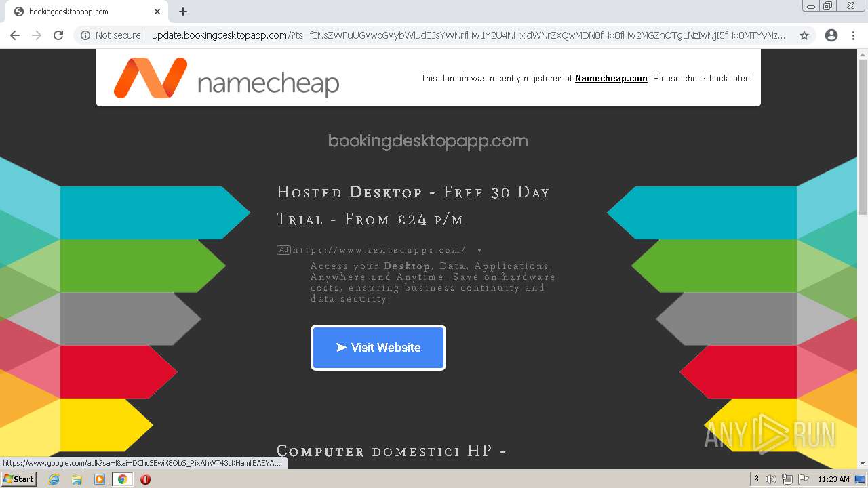Click the Ad badge label
The image size is (868, 488).
(x=283, y=250)
